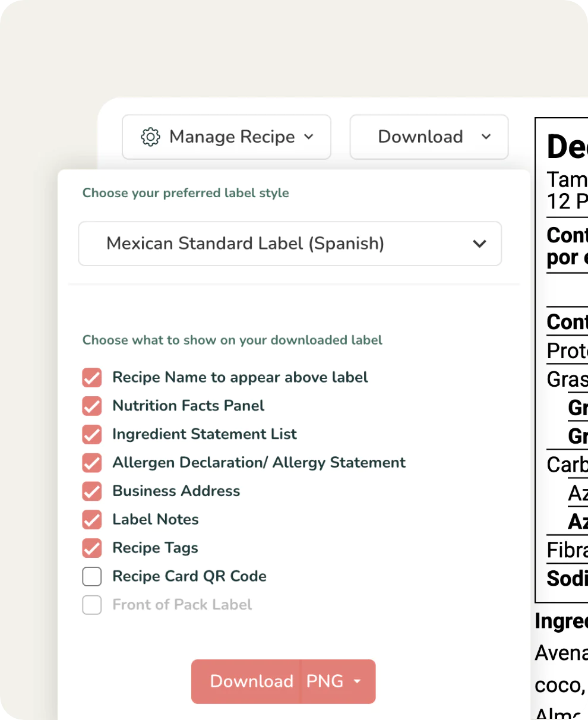Click the Ingredientes text below the label
Viewport: 588px width, 720px height.
560,621
